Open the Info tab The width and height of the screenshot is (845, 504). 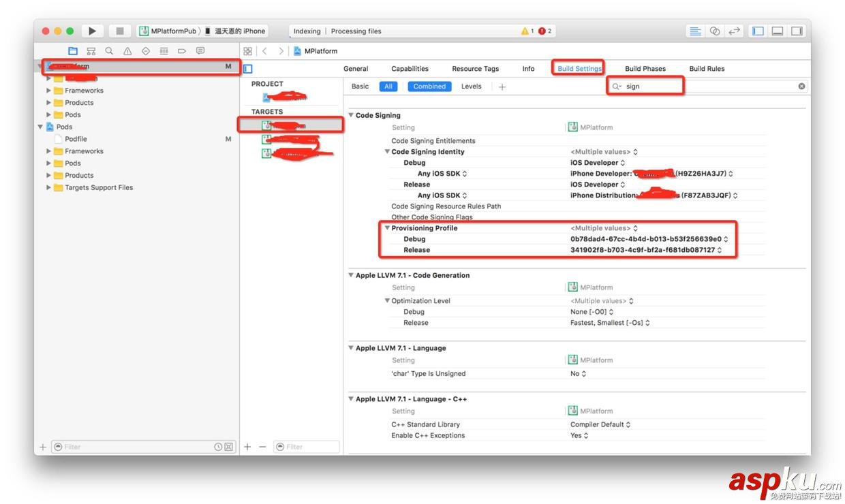pyautogui.click(x=529, y=69)
